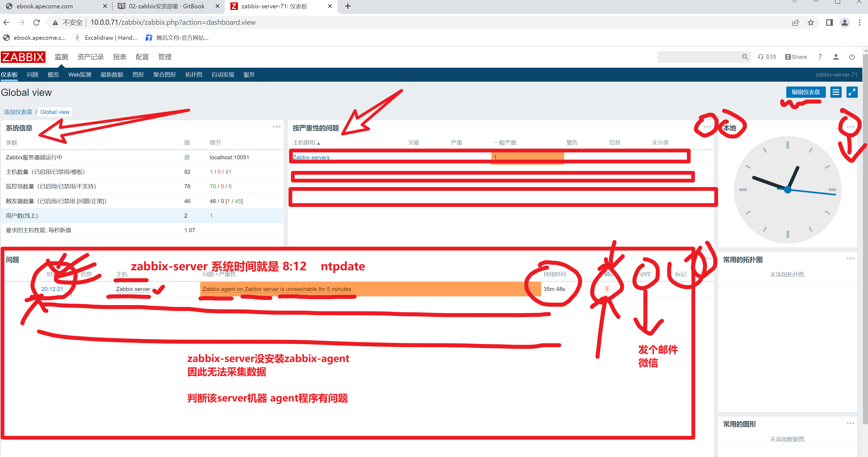Open the 支持 support link

tap(767, 57)
